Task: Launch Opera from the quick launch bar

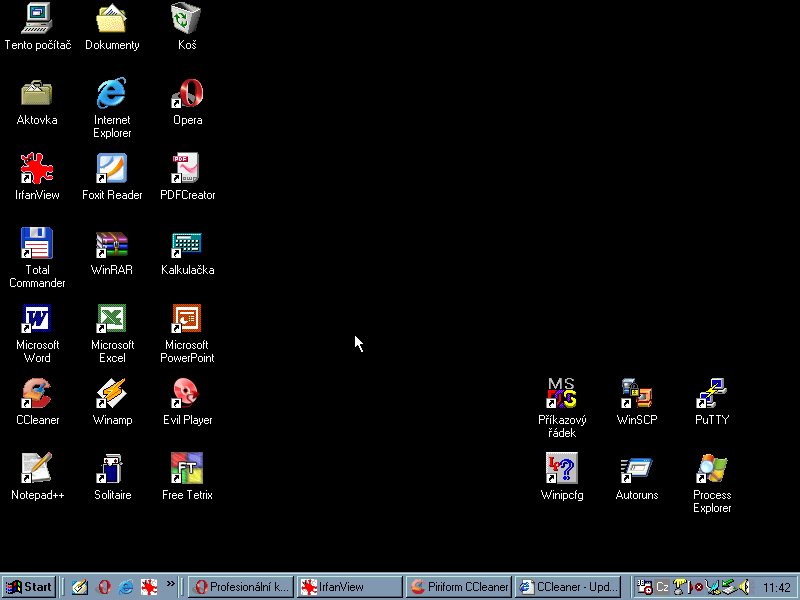Action: tap(104, 587)
